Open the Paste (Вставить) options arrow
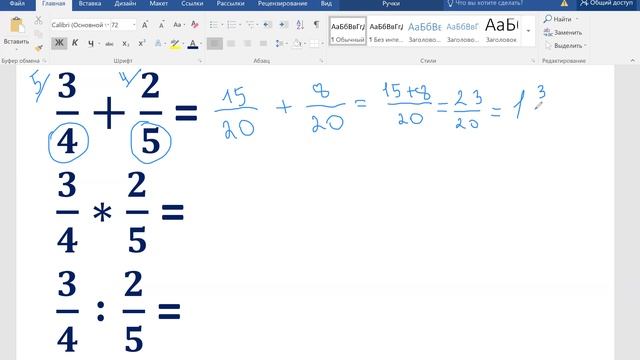The width and height of the screenshot is (640, 360). click(x=16, y=49)
